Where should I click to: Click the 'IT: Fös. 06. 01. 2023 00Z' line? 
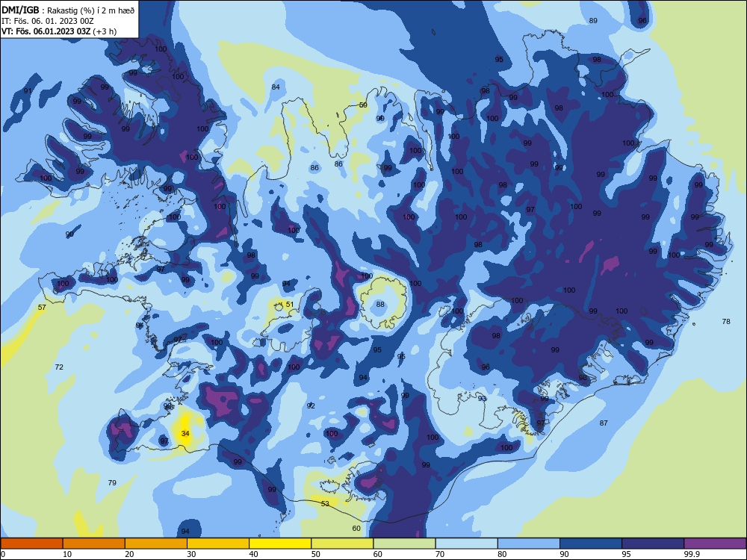[48, 21]
